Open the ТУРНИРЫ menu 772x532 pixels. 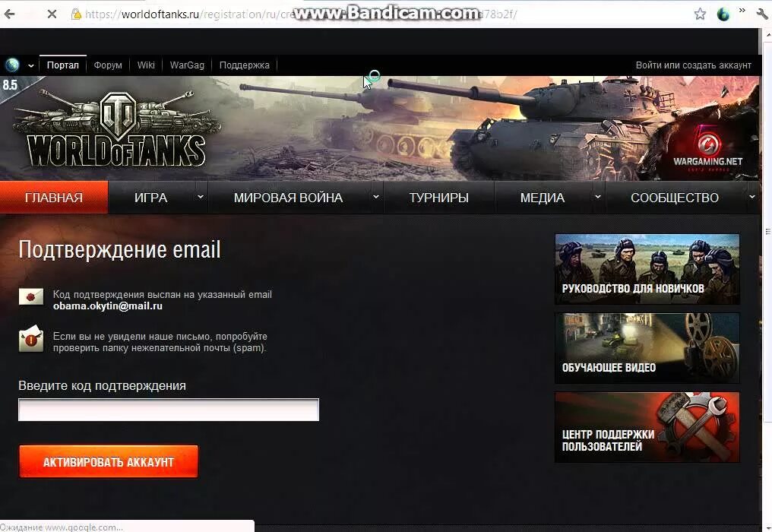pyautogui.click(x=438, y=198)
